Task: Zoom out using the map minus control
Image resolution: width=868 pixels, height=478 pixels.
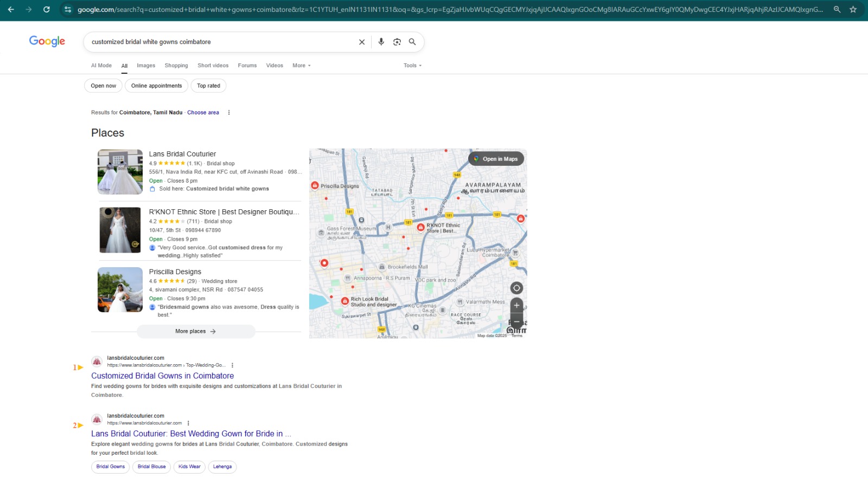Action: tap(516, 321)
